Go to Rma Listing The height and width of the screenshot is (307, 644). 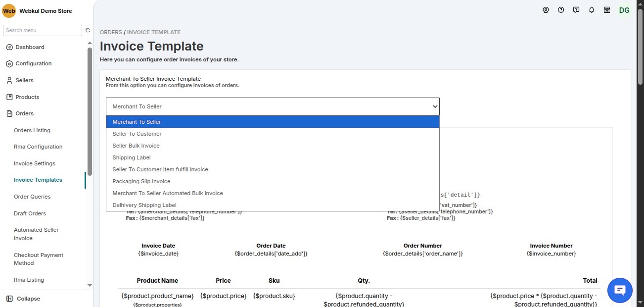point(29,280)
